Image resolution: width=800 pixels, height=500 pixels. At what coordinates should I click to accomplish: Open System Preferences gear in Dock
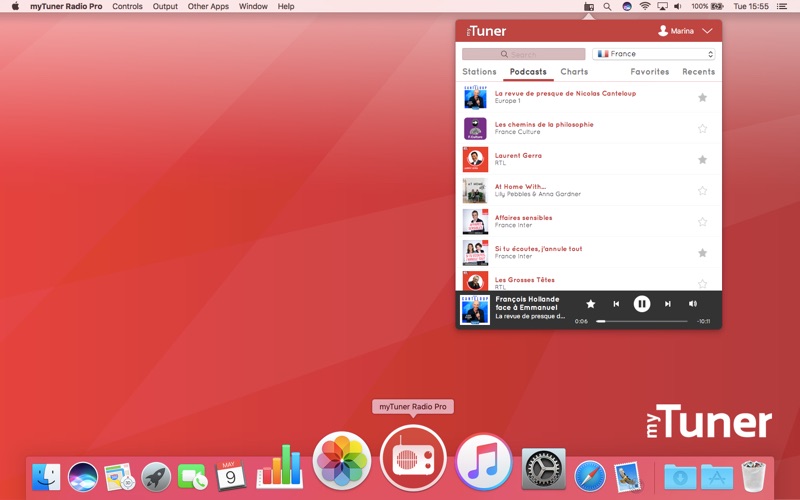point(544,469)
